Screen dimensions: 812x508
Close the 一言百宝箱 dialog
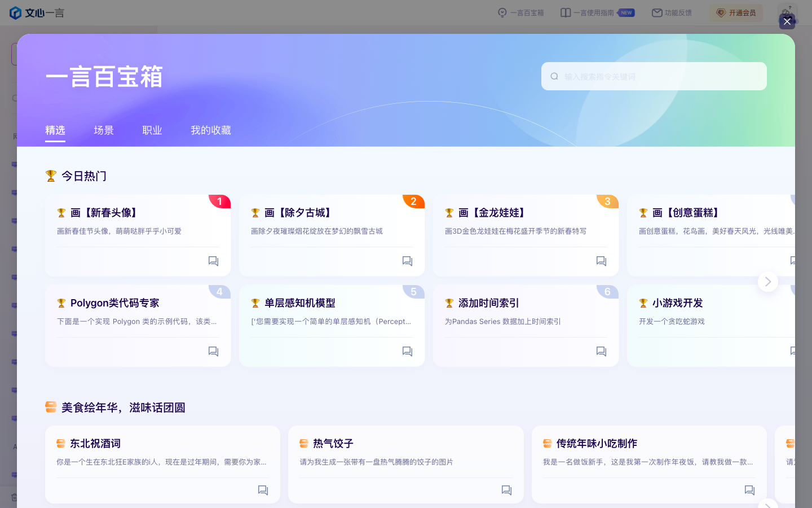[x=787, y=21]
